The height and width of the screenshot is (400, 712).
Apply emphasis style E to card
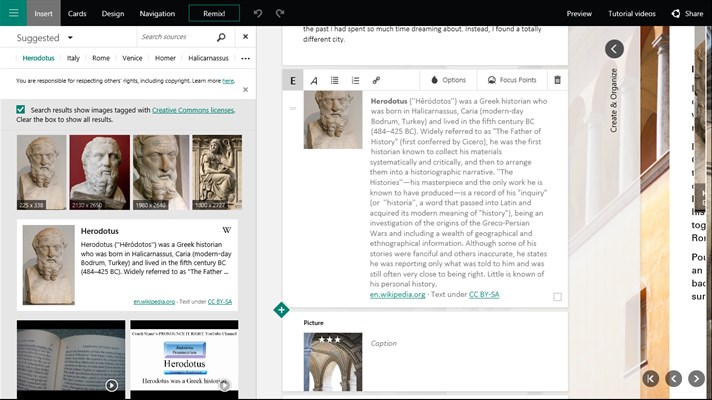tap(293, 80)
